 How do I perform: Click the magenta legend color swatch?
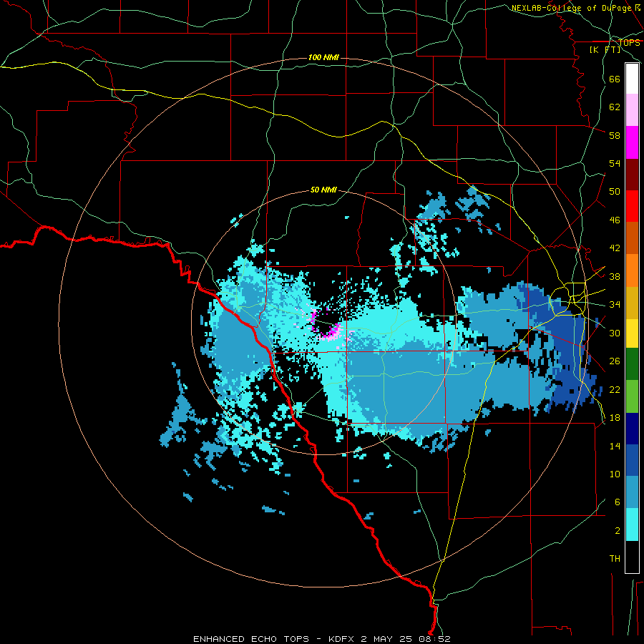(x=632, y=142)
